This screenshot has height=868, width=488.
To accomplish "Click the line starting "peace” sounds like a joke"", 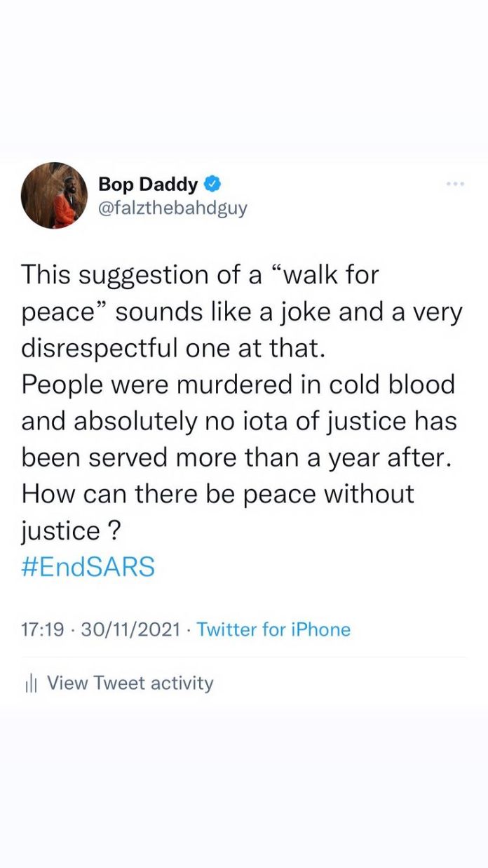I will click(x=242, y=312).
